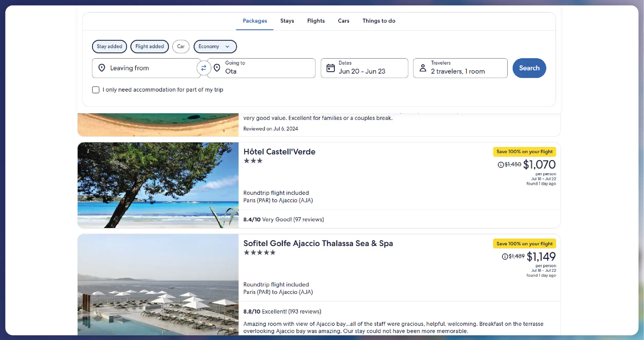Expand the Economy cabin class dropdown
This screenshot has height=340, width=644.
click(215, 47)
